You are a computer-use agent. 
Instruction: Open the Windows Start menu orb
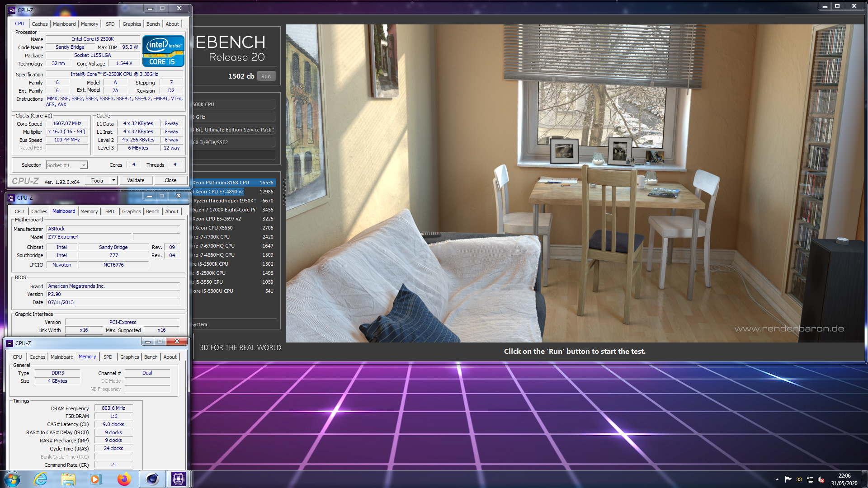click(x=12, y=479)
